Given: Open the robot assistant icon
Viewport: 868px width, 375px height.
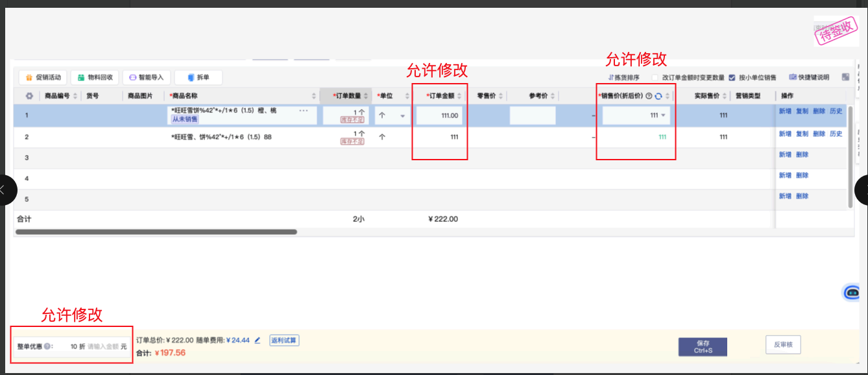Looking at the screenshot, I should [x=852, y=293].
